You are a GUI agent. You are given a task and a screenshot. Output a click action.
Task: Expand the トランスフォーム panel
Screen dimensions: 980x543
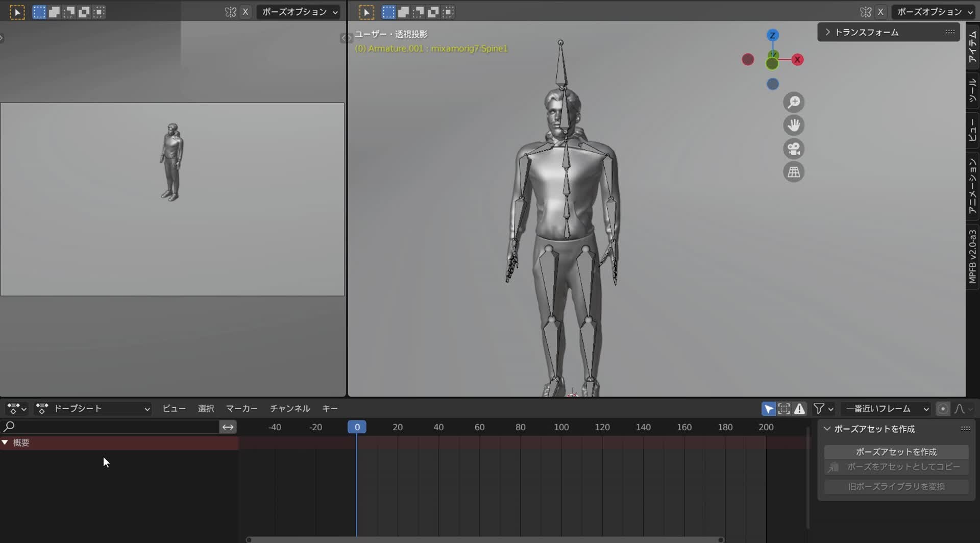click(828, 32)
